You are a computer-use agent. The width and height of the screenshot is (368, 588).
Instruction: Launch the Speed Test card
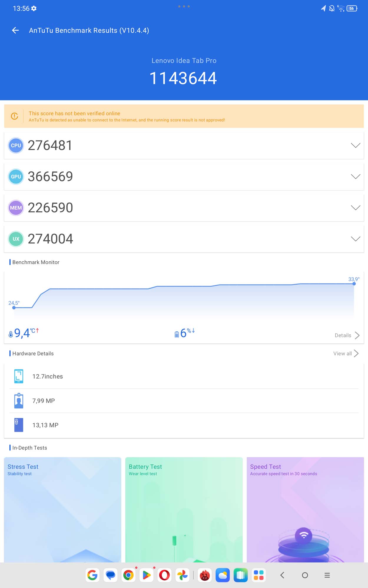[x=305, y=510]
